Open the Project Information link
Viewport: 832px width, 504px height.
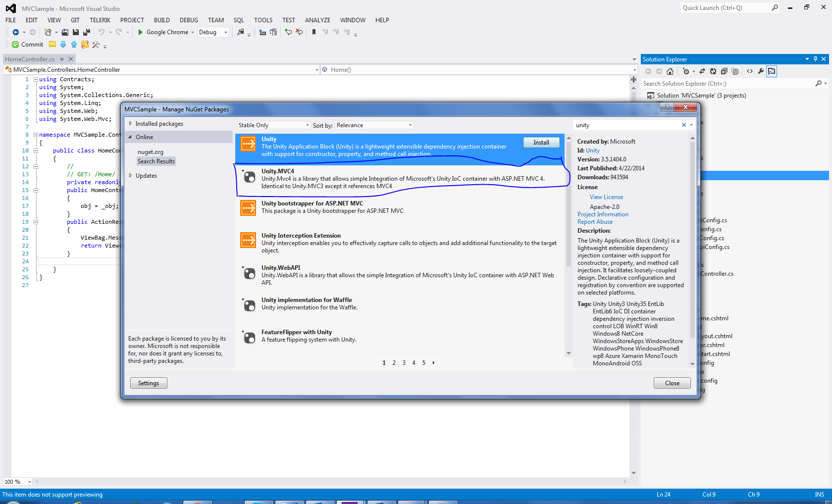pos(603,214)
